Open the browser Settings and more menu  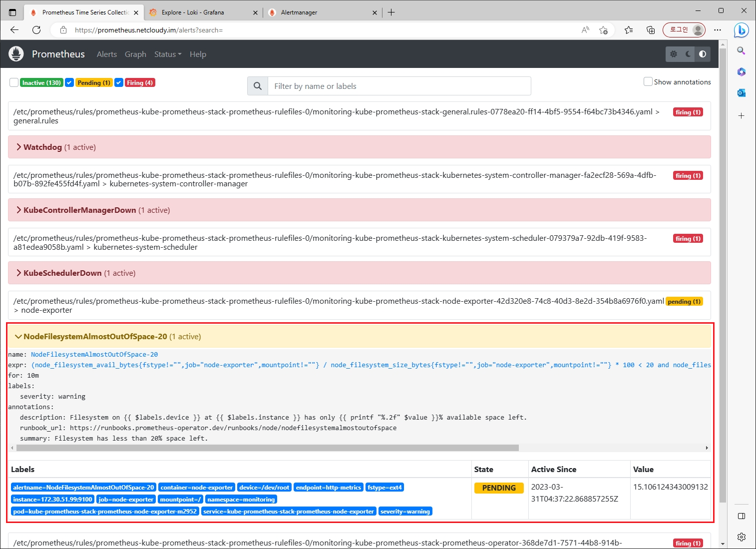(718, 30)
